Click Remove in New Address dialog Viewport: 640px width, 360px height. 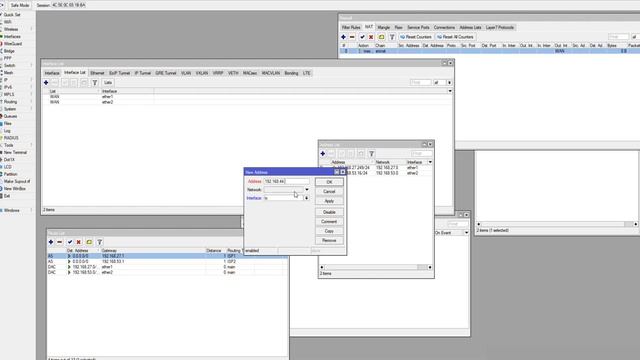coord(329,240)
